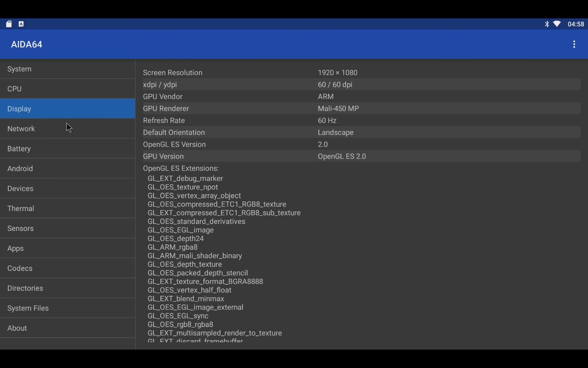Go to the CPU section

[x=68, y=89]
